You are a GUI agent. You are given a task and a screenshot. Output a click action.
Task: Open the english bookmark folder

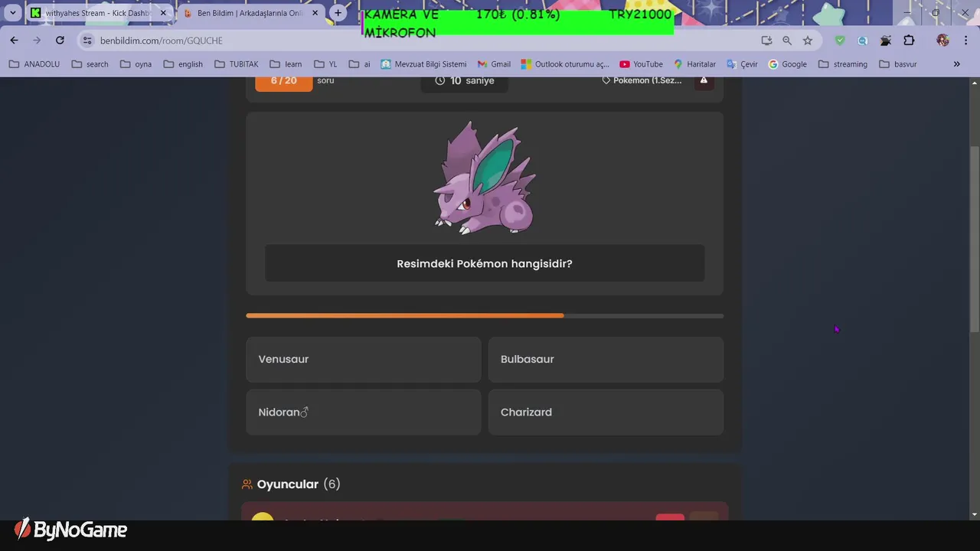point(183,64)
